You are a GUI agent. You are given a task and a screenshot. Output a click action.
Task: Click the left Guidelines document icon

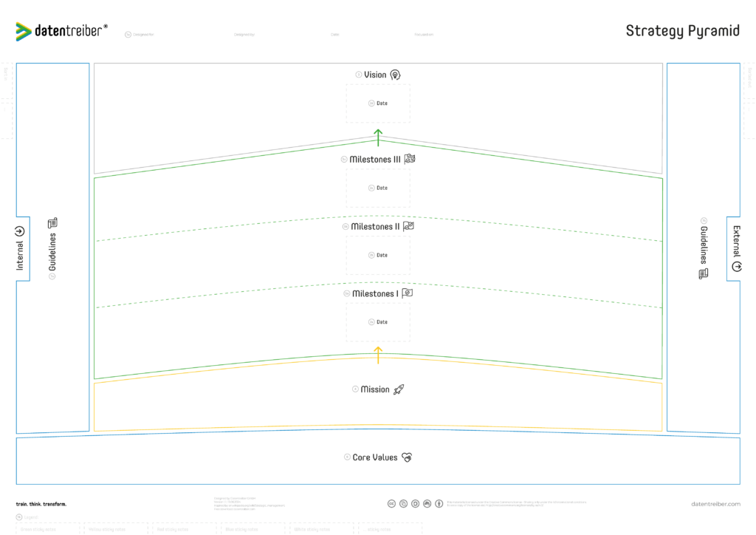tap(52, 222)
